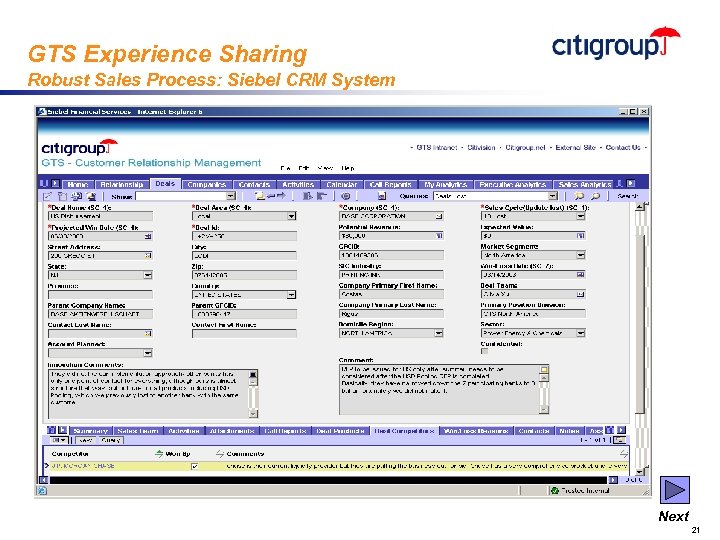720x540 pixels.
Task: Click the round icon right of toolbar arrows
Action: pyautogui.click(x=346, y=196)
